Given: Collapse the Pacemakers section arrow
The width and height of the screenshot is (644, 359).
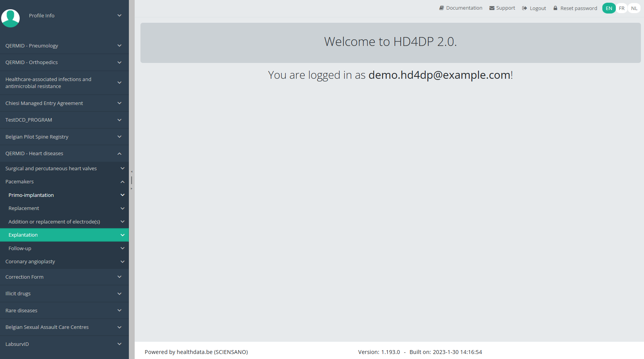Looking at the screenshot, I should (x=122, y=182).
